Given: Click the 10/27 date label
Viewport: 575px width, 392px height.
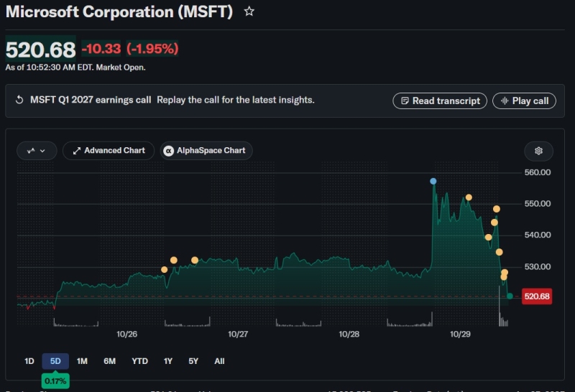Looking at the screenshot, I should (x=238, y=334).
